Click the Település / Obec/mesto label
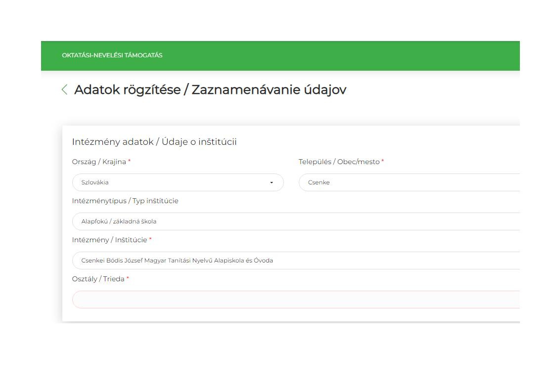 (x=339, y=162)
